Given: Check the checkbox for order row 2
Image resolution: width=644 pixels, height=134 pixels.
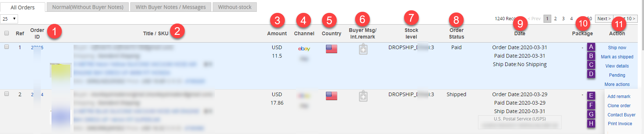Looking at the screenshot, I should click(7, 94).
